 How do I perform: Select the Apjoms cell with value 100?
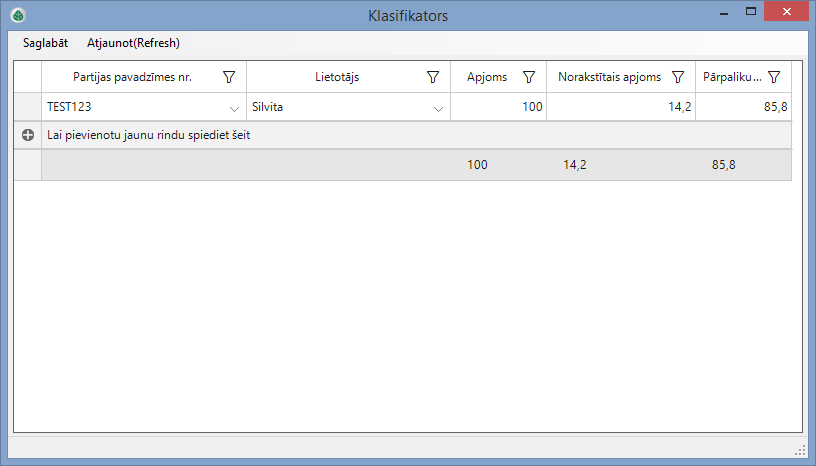coord(498,107)
